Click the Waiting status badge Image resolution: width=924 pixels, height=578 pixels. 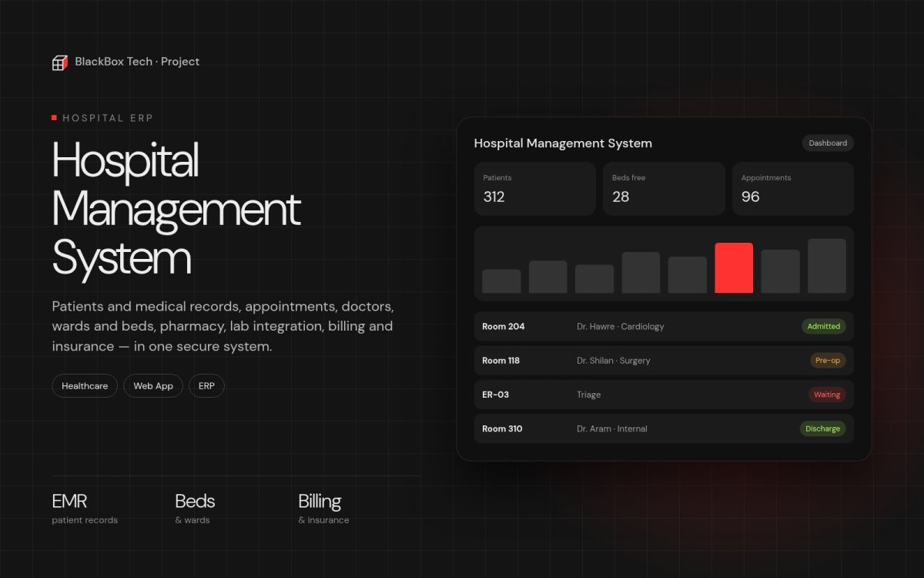click(827, 395)
